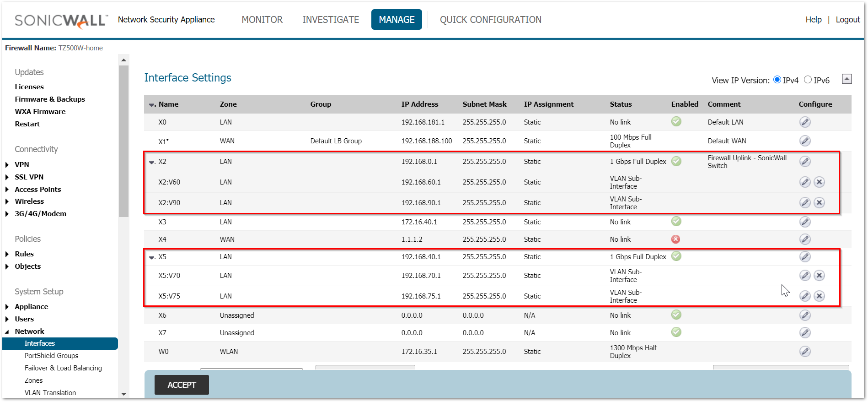Image resolution: width=868 pixels, height=402 pixels.
Task: Collapse the Interface Settings panel icon
Action: (x=847, y=79)
